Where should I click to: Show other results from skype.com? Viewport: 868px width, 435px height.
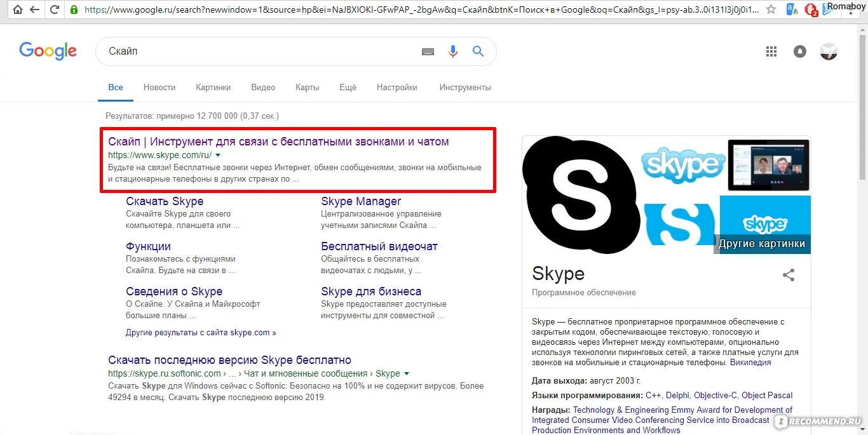tap(201, 332)
